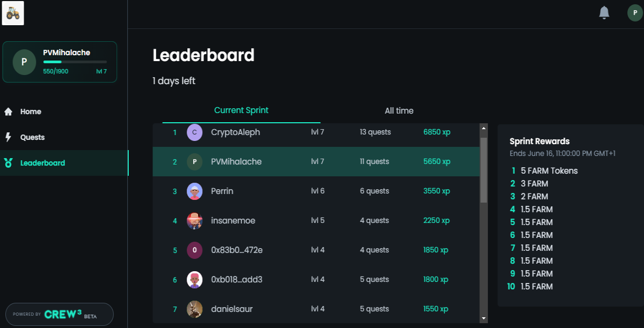
Task: Open the top-right profile avatar
Action: (x=635, y=13)
